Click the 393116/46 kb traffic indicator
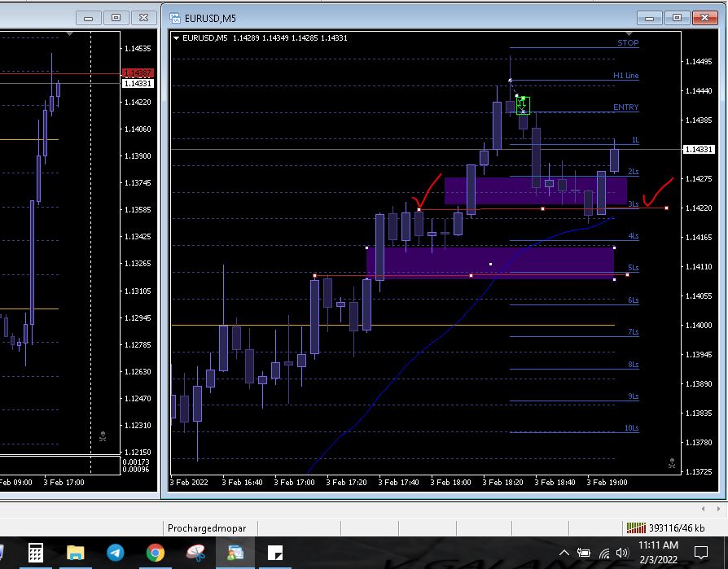 tap(677, 528)
